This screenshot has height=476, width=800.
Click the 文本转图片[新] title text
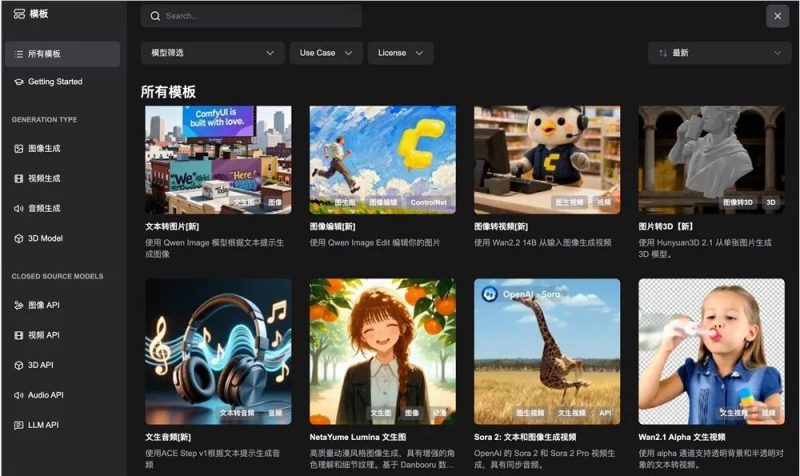(172, 227)
